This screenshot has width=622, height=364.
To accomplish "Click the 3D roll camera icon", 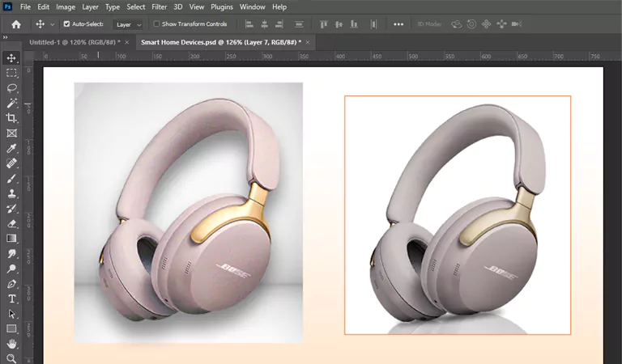I will pyautogui.click(x=471, y=24).
